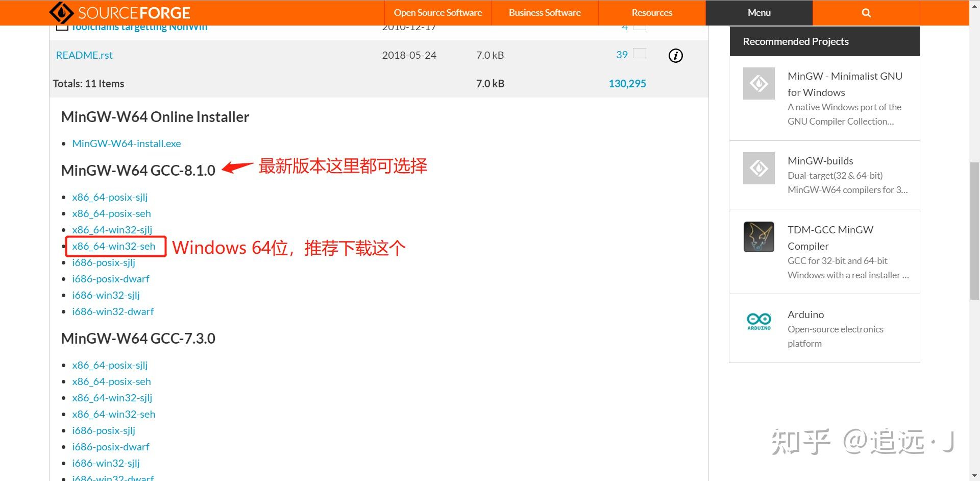Select i686-win32-sjlj under GCC-7.3.0
Screen dimensions: 980x481
click(x=106, y=463)
